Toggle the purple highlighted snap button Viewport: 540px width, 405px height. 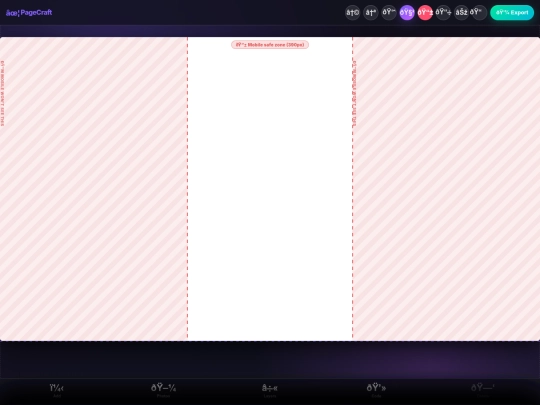[x=407, y=13]
